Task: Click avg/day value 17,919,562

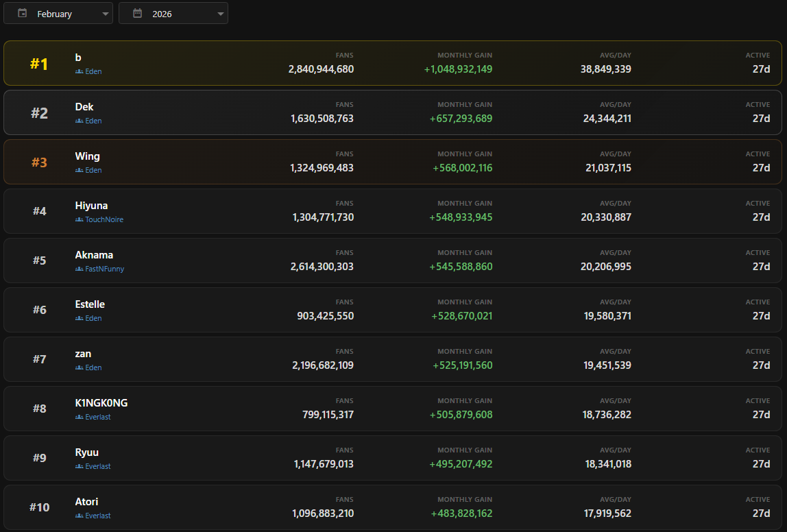Action: click(x=607, y=514)
